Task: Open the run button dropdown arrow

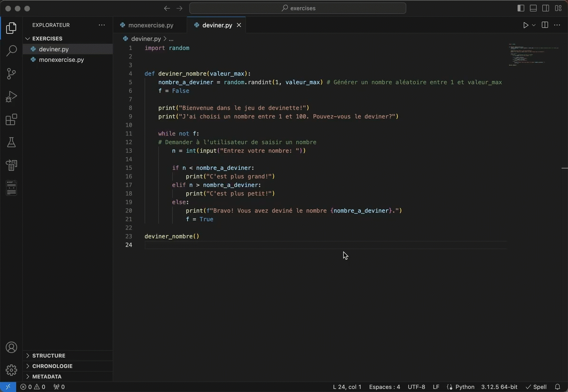Action: (x=534, y=25)
